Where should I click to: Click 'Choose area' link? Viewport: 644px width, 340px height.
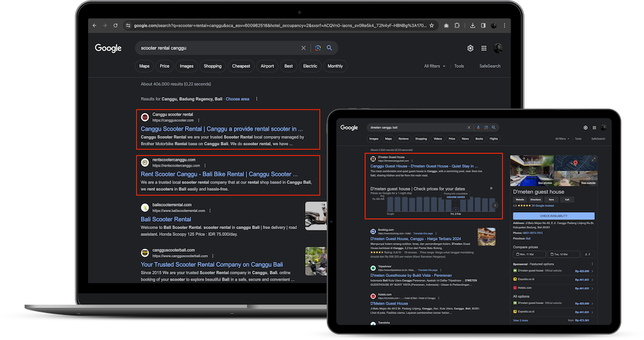237,99
